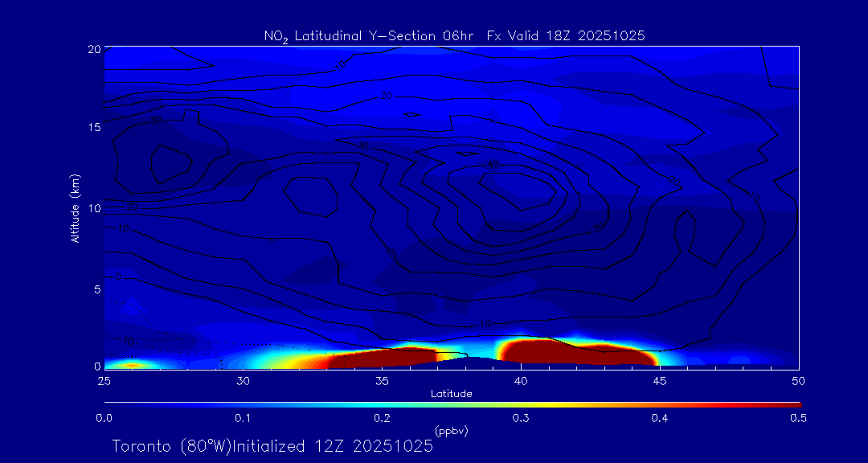Click the colorbar label '0.3'
This screenshot has width=868, height=463.
521,419
